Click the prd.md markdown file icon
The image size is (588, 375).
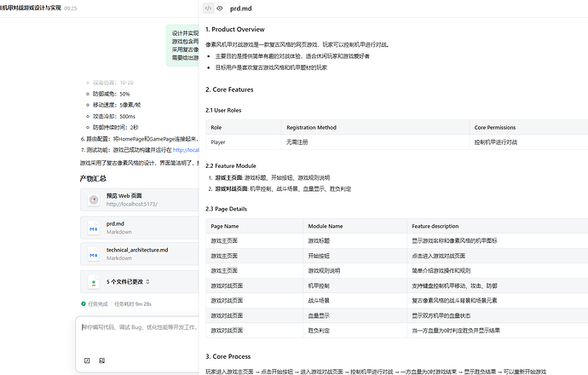tap(93, 228)
